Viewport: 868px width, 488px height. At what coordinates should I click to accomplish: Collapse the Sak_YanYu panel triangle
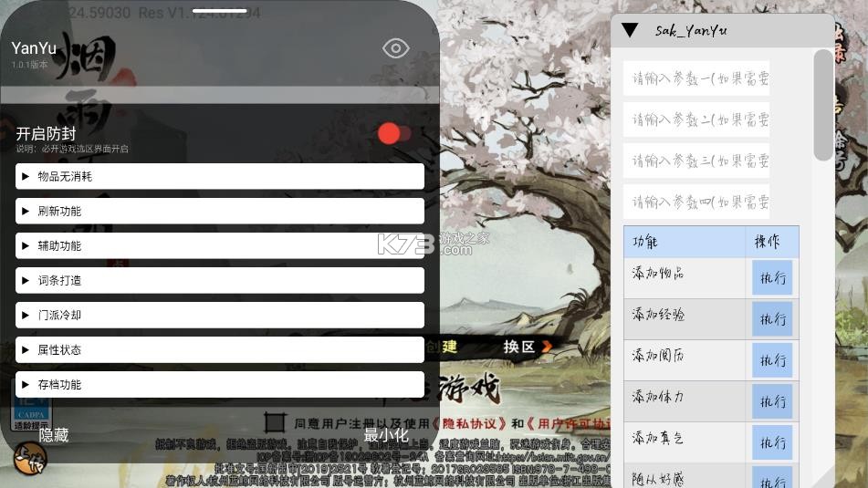[x=630, y=30]
